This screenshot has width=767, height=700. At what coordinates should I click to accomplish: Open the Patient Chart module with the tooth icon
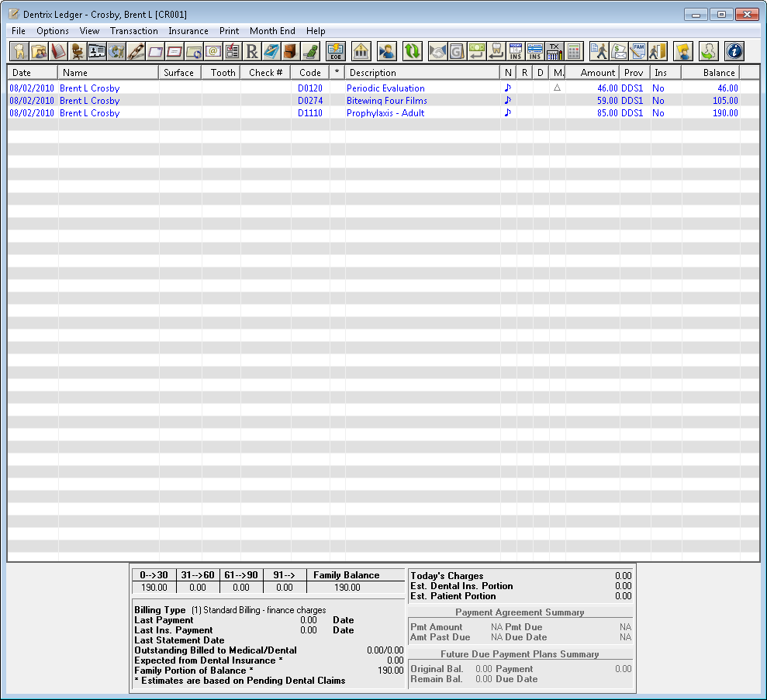tap(19, 51)
